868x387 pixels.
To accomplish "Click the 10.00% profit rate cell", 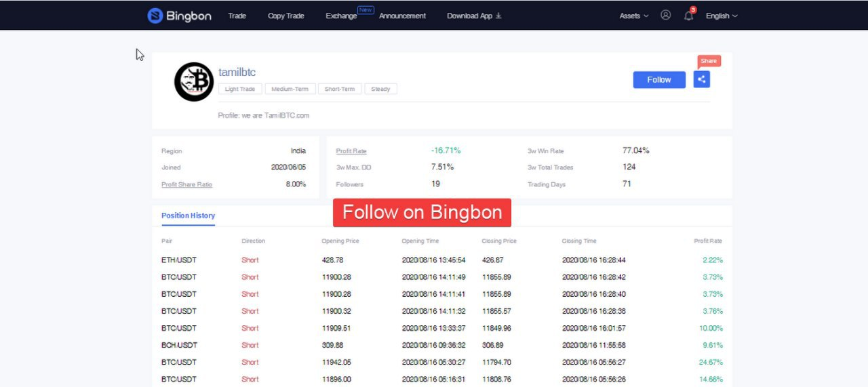I will pos(711,328).
